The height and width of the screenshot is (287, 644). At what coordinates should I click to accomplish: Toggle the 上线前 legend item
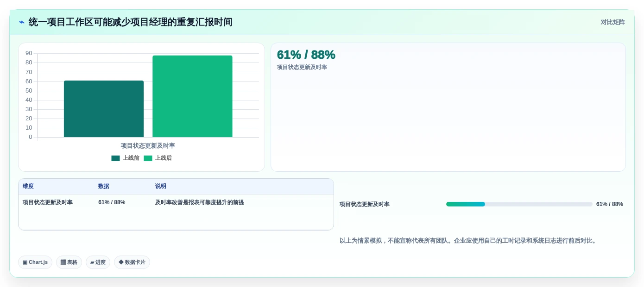coord(125,158)
